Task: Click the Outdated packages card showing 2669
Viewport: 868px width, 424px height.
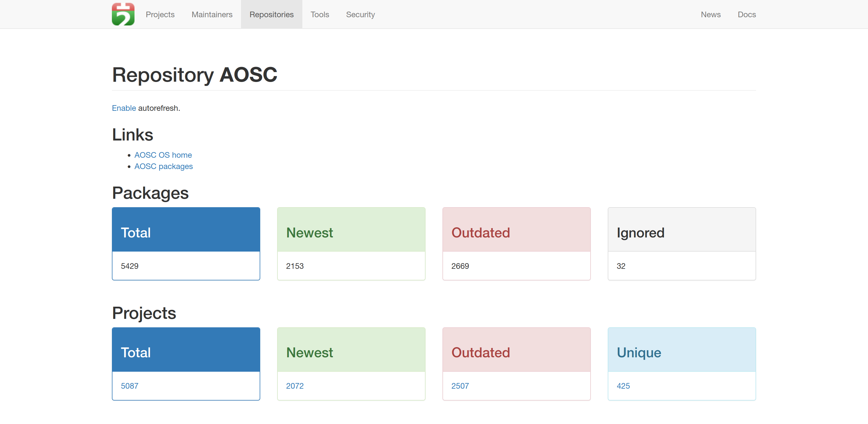Action: (x=516, y=243)
